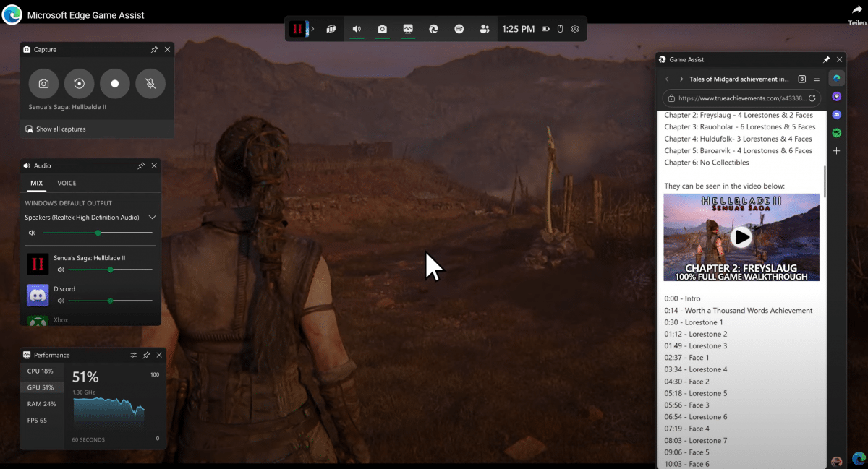The width and height of the screenshot is (868, 469).
Task: Pin the Capture widget
Action: tap(154, 50)
